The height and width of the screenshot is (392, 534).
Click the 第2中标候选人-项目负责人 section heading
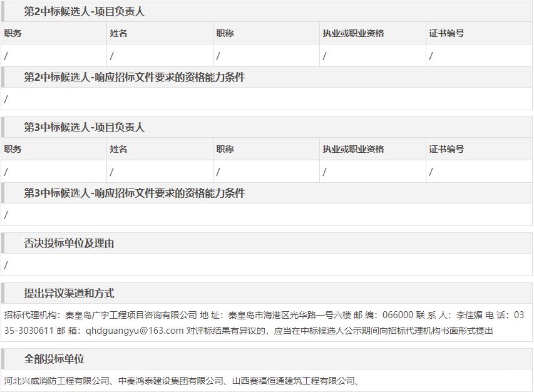pyautogui.click(x=84, y=12)
